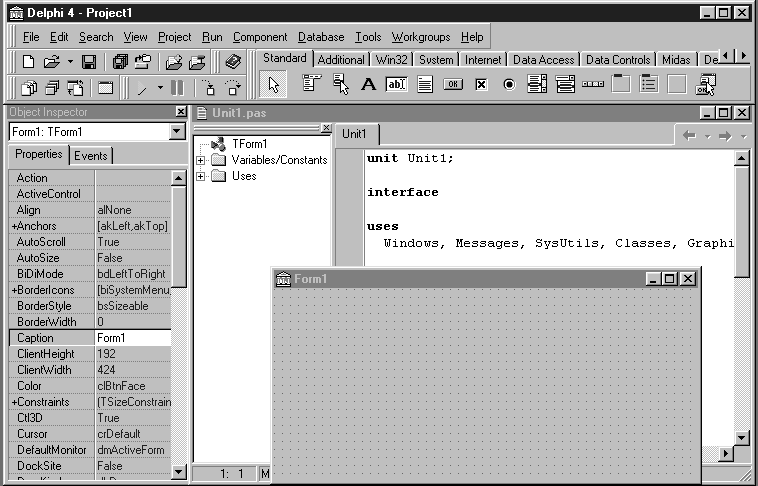Viewport: 758px width, 486px height.
Task: Click the New file toolbar icon
Action: (29, 62)
